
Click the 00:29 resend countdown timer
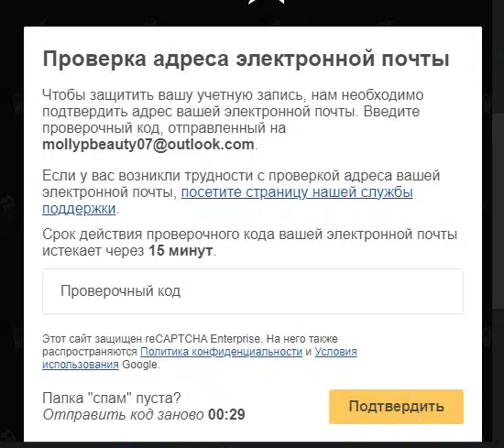[x=226, y=415]
